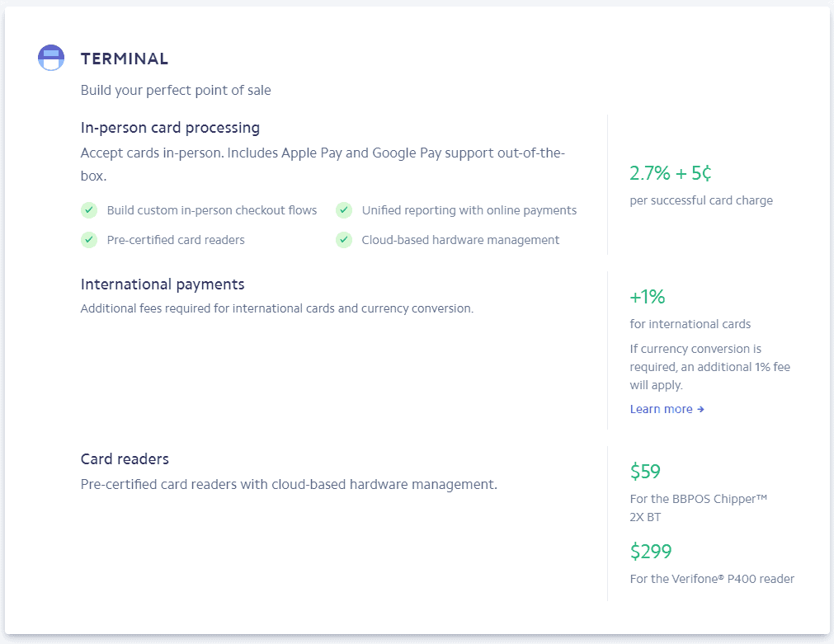This screenshot has height=644, width=834.
Task: Click the Card readers section title
Action: (124, 458)
